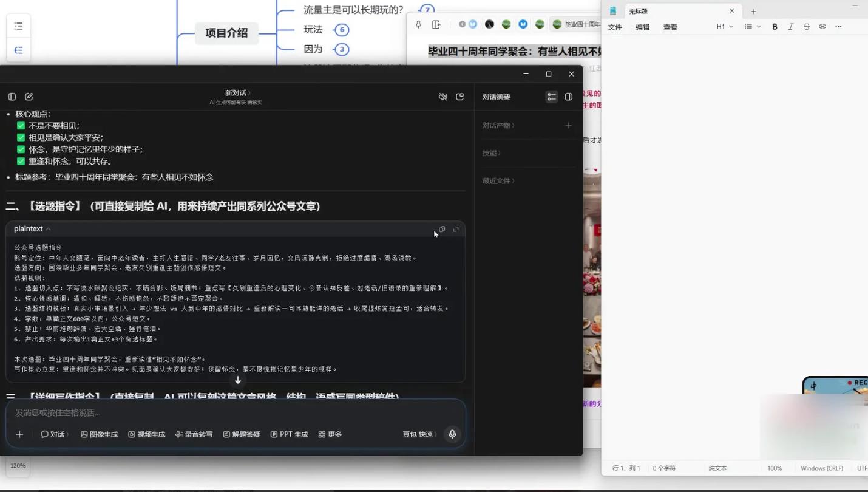Activate microphone voice input
This screenshot has width=868, height=492.
452,434
